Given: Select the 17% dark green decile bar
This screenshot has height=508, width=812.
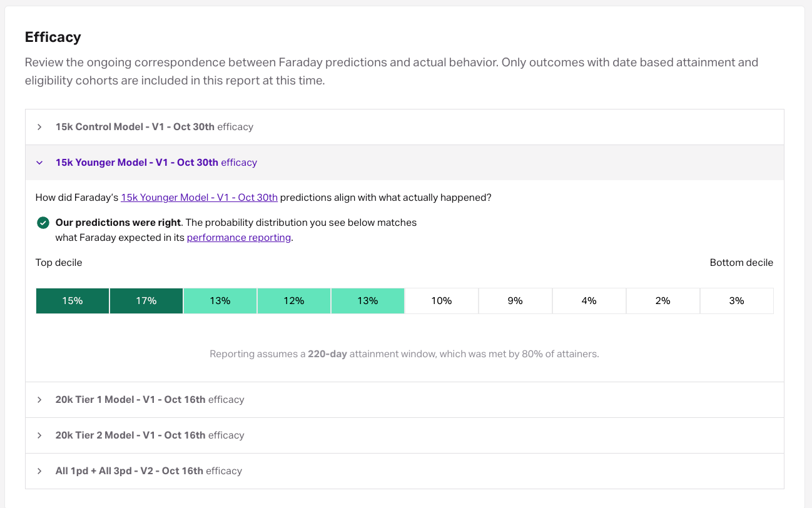Looking at the screenshot, I should coord(146,301).
